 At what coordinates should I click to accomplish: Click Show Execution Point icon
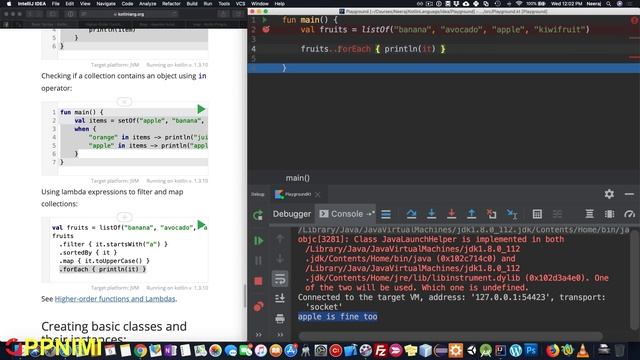tap(386, 214)
